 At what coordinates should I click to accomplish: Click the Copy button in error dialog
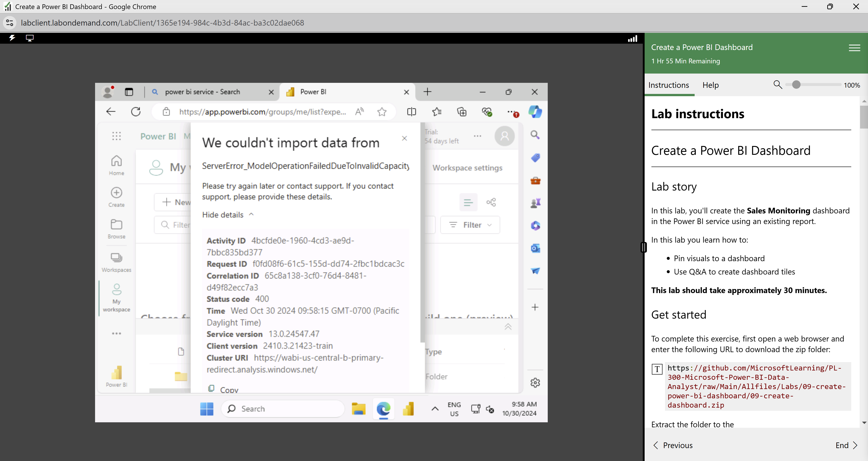[x=223, y=389]
